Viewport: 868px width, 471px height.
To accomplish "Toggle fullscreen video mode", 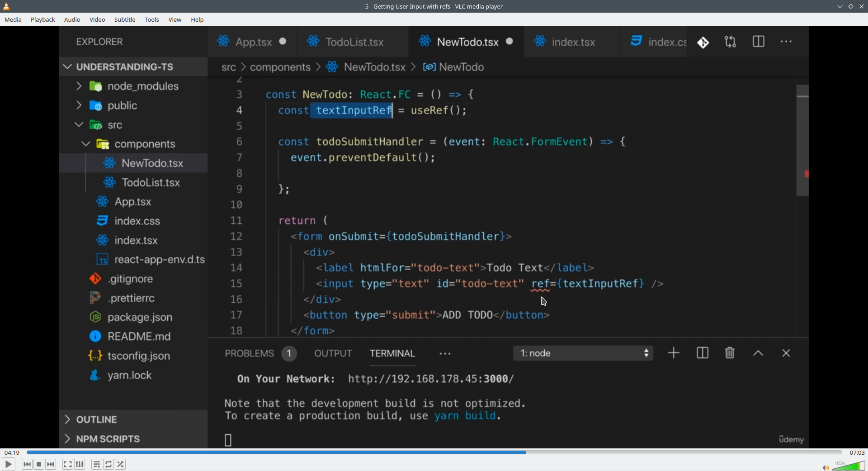I will (x=68, y=464).
